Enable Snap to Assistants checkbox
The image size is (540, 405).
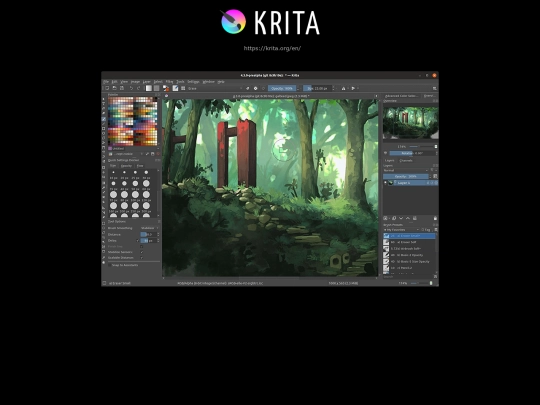tap(110, 265)
